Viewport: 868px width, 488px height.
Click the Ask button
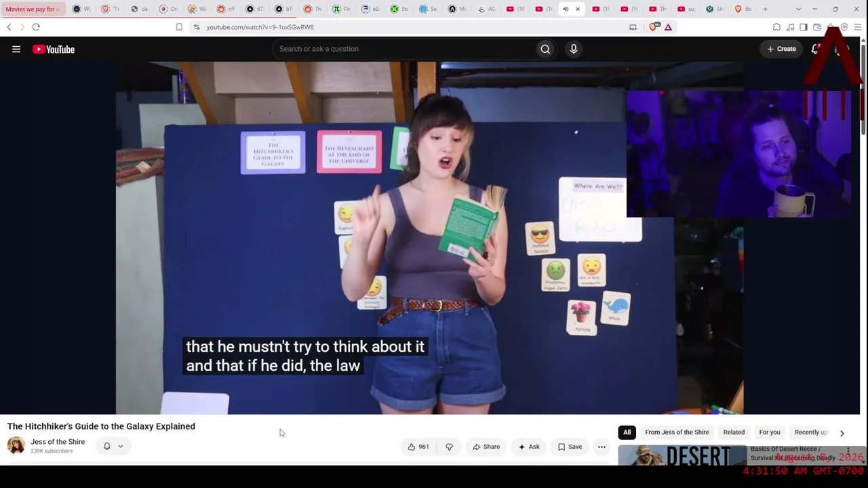pos(529,447)
